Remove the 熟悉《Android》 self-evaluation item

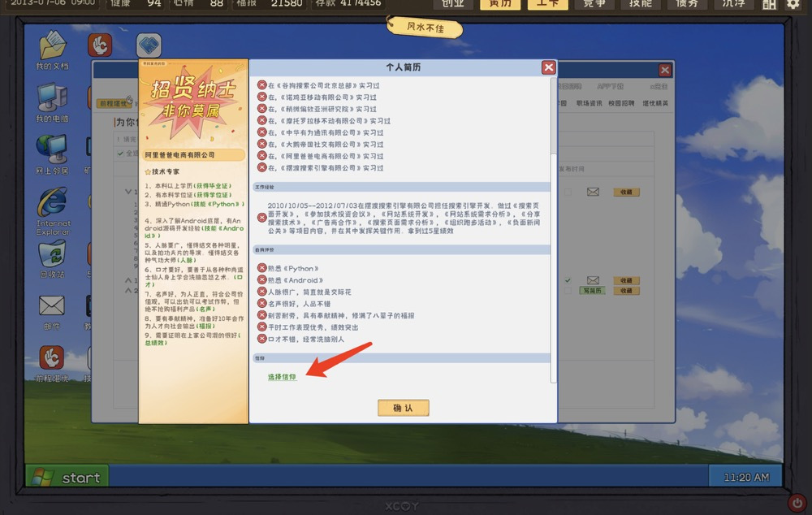pos(262,279)
